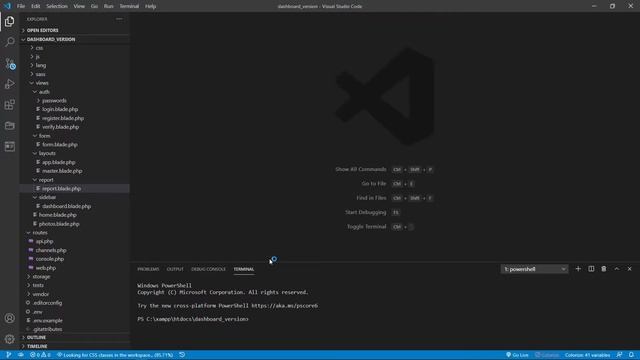Open dashboard.blade.php file

[x=67, y=206]
